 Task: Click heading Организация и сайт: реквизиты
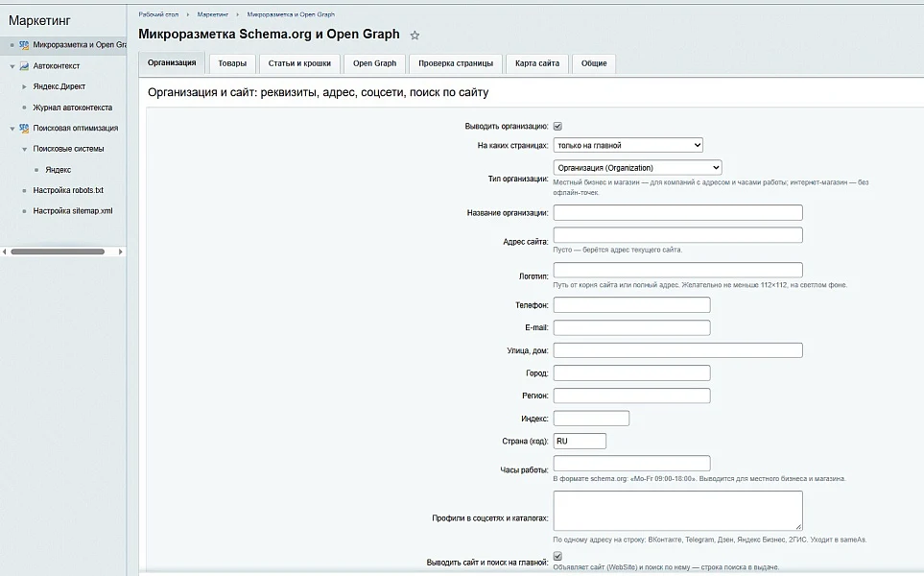point(319,92)
